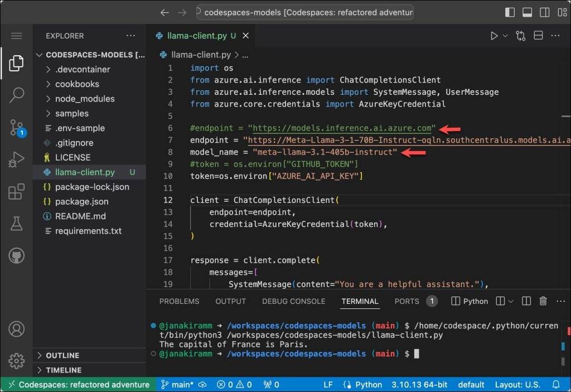Toggle the bottom panel layout button
This screenshot has width=571, height=392.
[526, 12]
